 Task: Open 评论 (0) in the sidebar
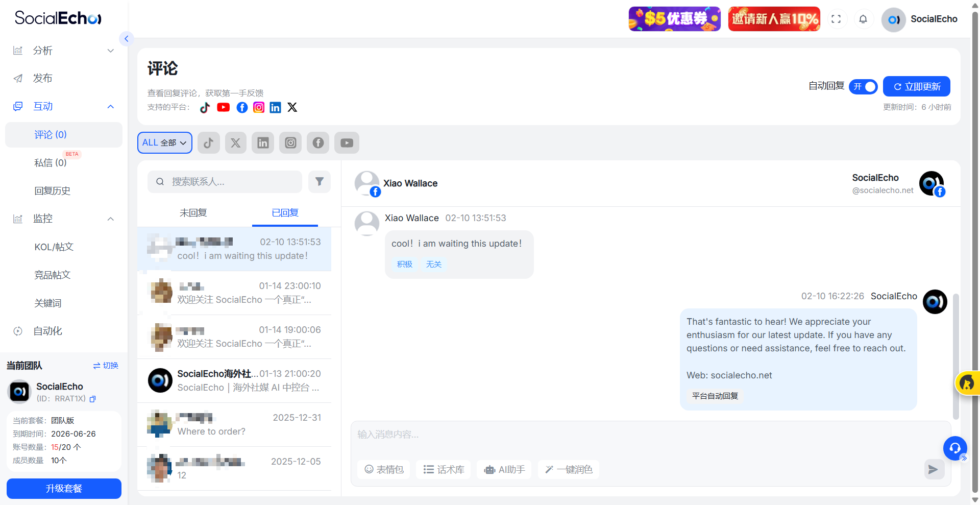(64, 135)
